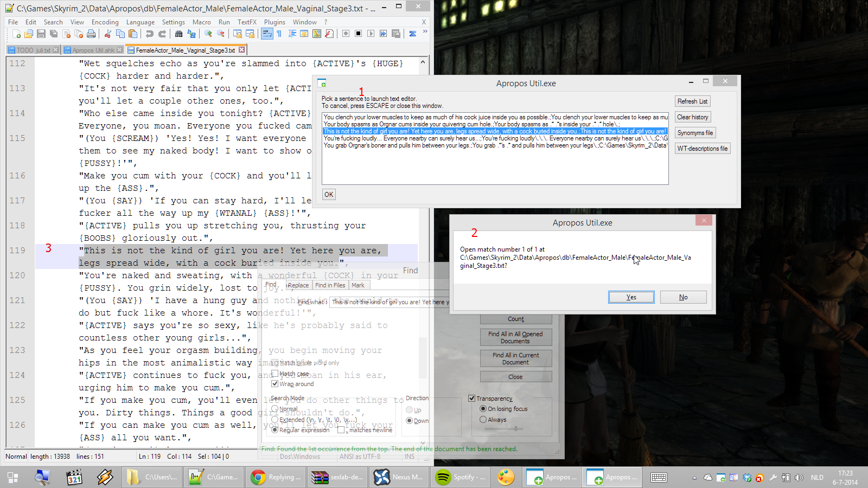The height and width of the screenshot is (488, 868).
Task: Click the macro Playback icon
Action: (x=371, y=34)
